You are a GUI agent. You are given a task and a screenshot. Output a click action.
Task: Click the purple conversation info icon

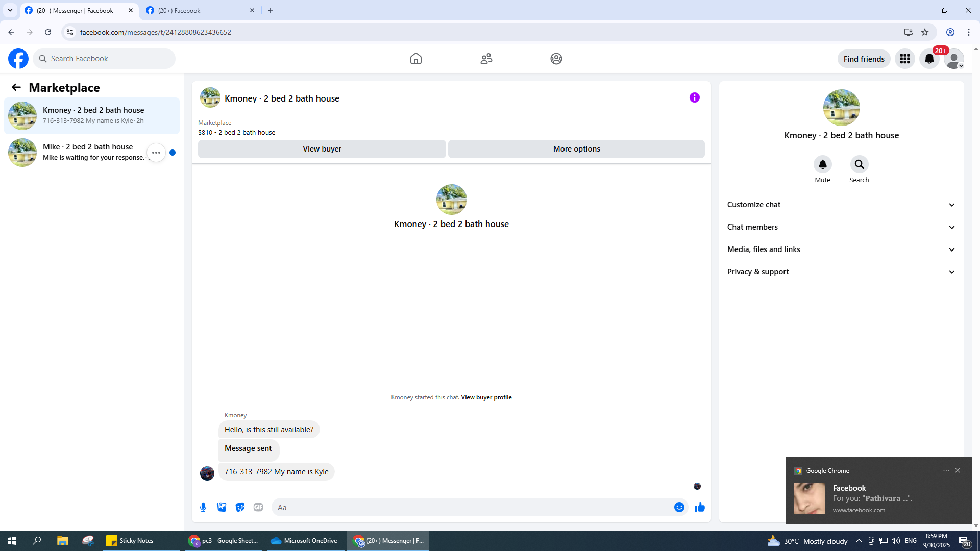[x=694, y=97]
